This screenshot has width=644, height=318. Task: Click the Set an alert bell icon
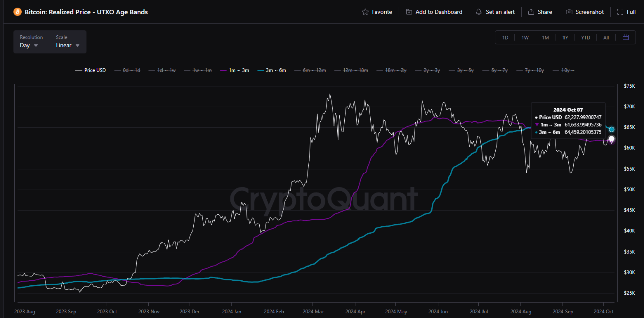[x=479, y=11]
